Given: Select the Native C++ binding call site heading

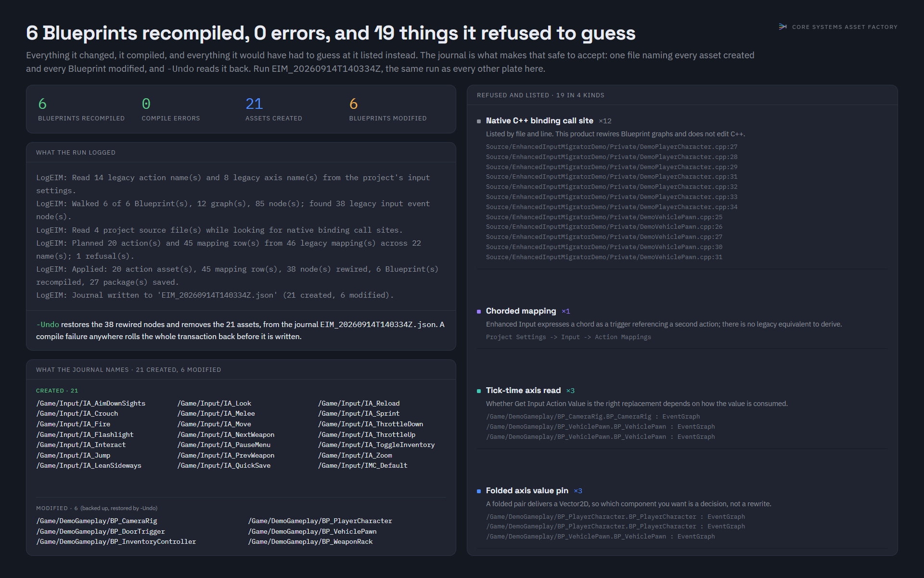Looking at the screenshot, I should click(539, 121).
